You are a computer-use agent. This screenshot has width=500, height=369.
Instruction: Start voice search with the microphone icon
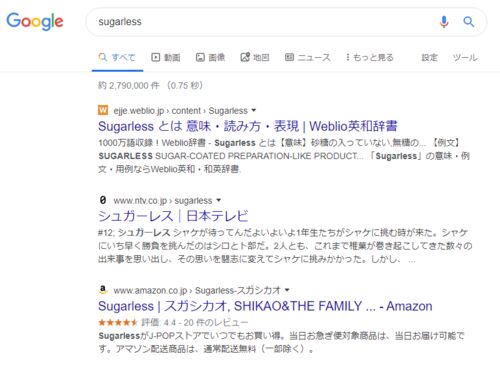(444, 22)
